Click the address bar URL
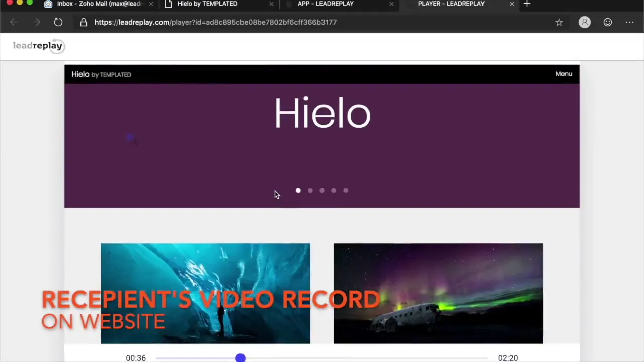Image resolution: width=644 pixels, height=362 pixels. click(x=215, y=22)
